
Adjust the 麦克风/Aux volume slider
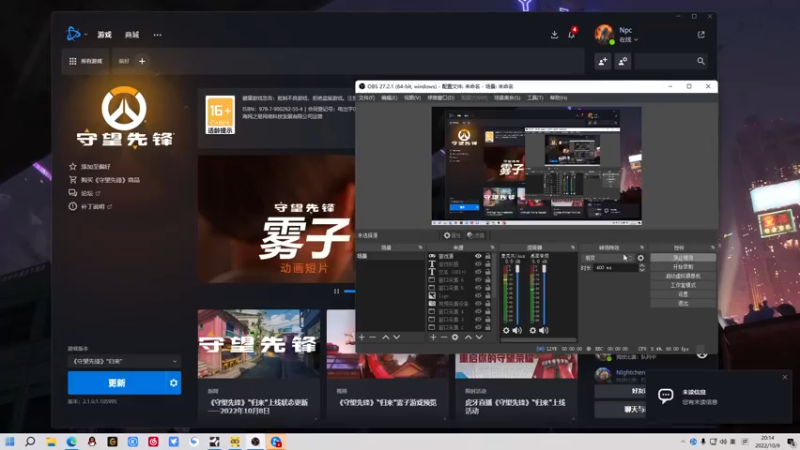pyautogui.click(x=517, y=295)
